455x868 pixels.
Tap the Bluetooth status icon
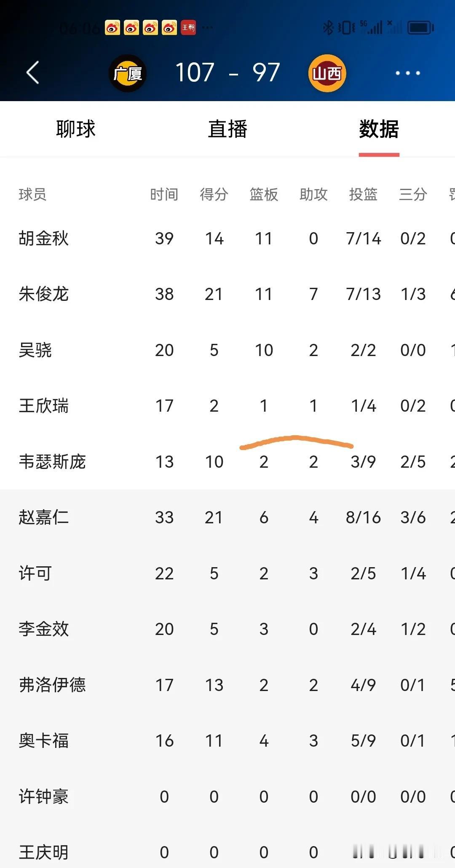click(328, 28)
